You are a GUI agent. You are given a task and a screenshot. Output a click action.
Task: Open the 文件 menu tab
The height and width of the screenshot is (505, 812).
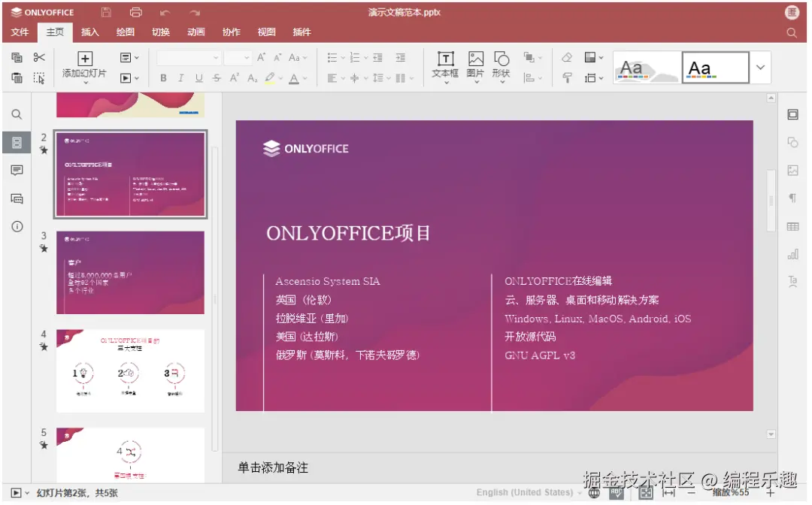(20, 32)
